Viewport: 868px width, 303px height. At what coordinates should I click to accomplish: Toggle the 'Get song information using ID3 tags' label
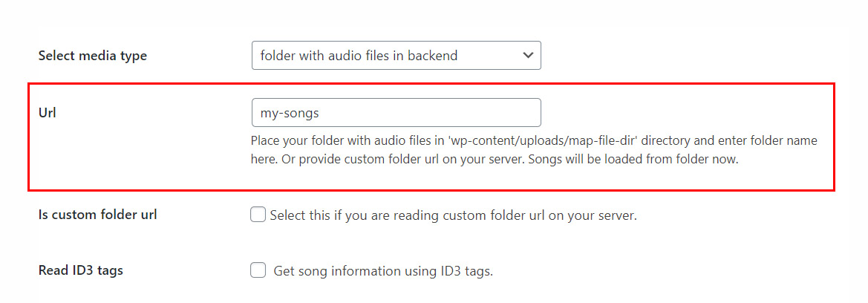[383, 271]
